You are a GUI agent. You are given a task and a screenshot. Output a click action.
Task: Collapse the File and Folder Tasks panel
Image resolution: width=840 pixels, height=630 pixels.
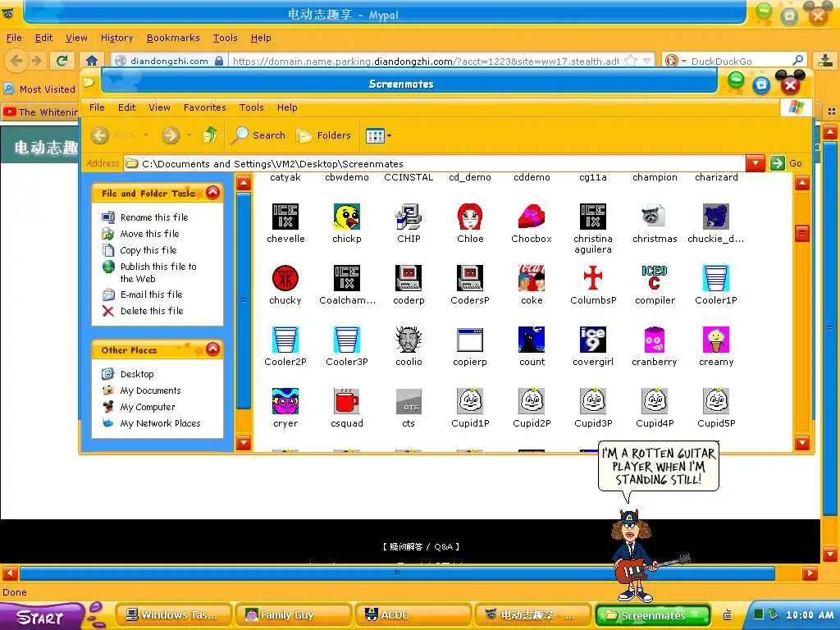coord(212,192)
